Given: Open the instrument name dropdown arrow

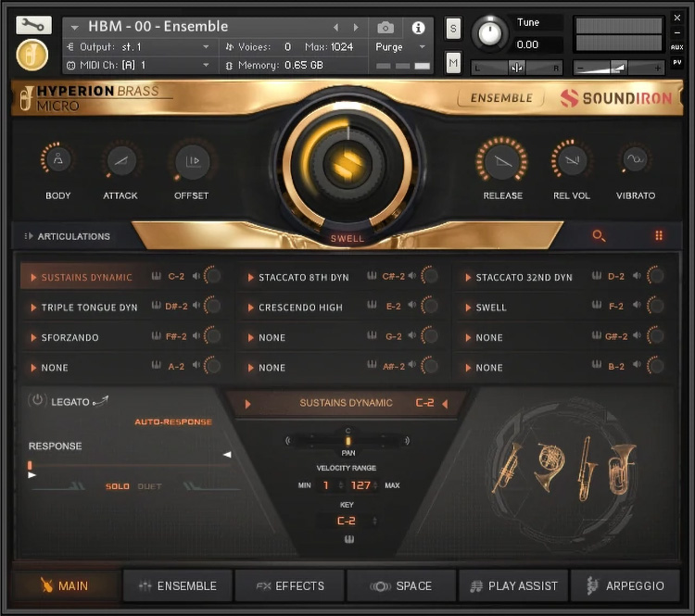Looking at the screenshot, I should pyautogui.click(x=74, y=28).
